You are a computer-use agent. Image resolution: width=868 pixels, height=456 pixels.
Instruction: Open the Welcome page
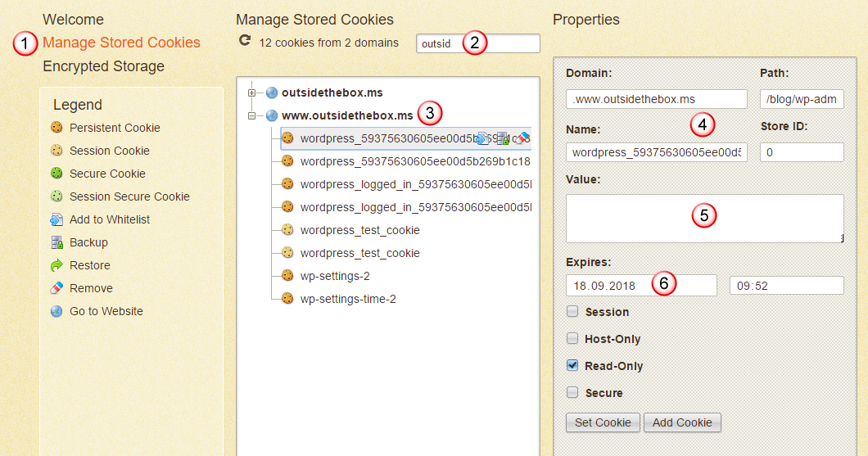click(73, 20)
